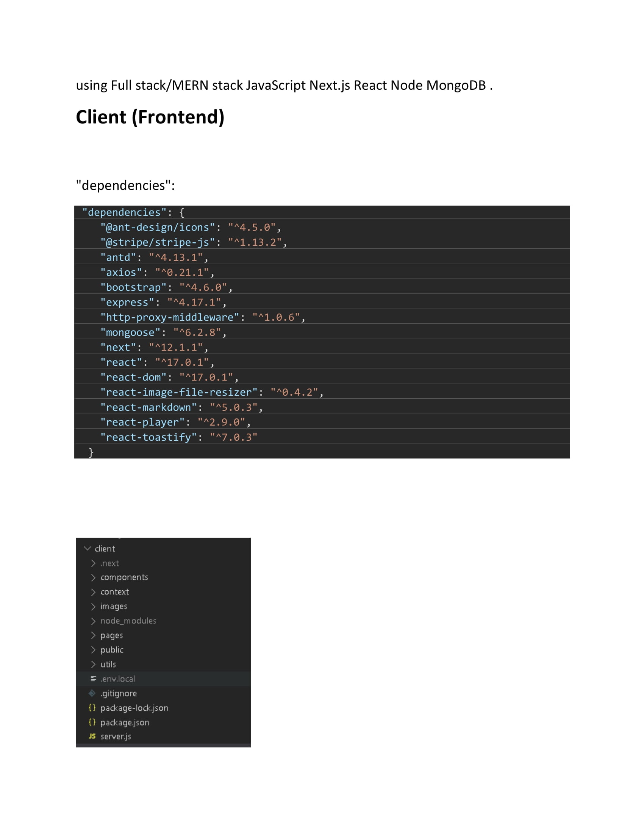
Task: Click the git icon next to .gitignore
Action: tap(92, 693)
